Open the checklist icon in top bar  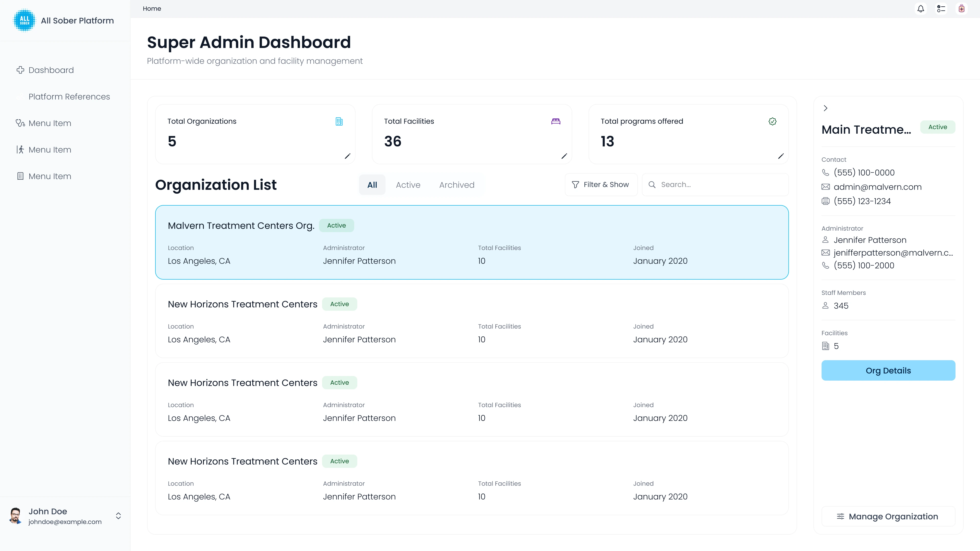tap(941, 8)
